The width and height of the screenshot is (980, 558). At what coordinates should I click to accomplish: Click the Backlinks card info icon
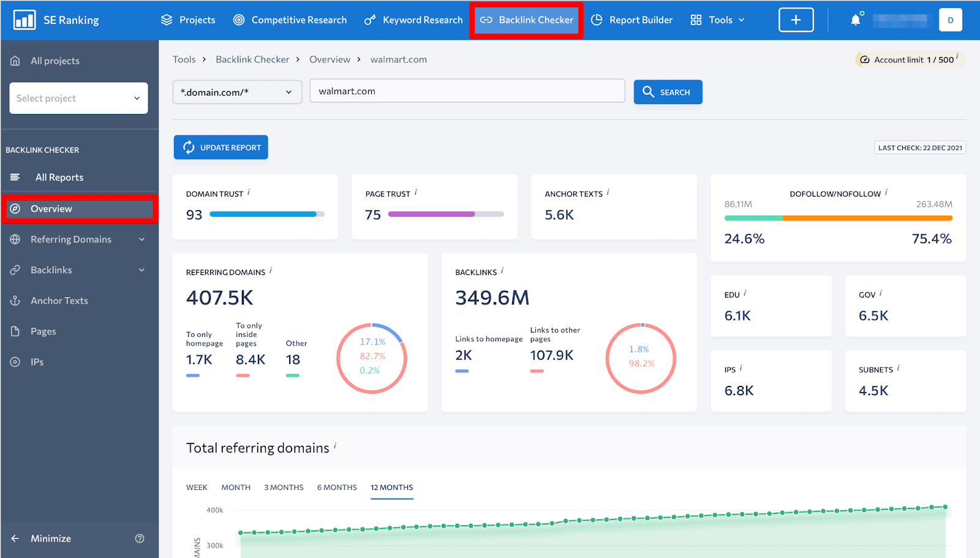(x=502, y=271)
